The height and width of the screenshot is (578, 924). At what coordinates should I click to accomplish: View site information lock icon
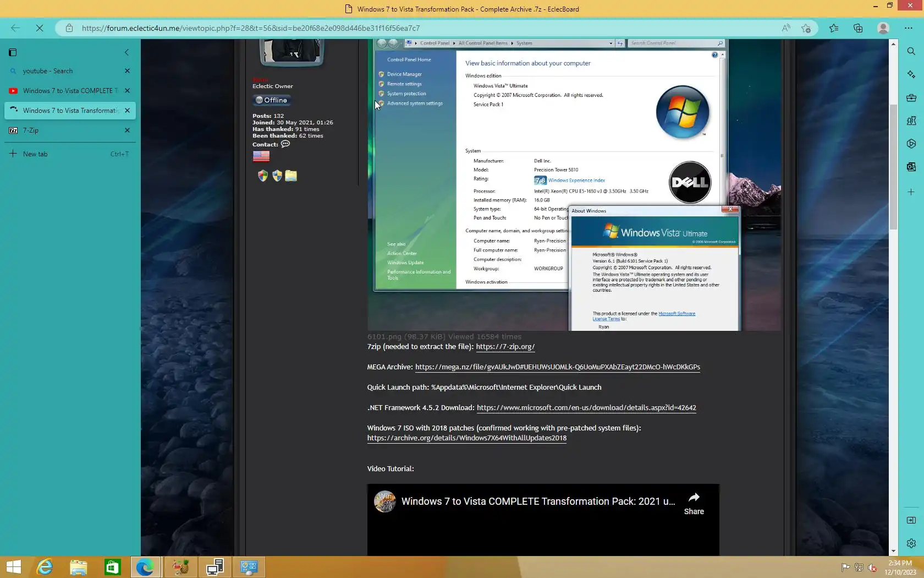point(69,28)
